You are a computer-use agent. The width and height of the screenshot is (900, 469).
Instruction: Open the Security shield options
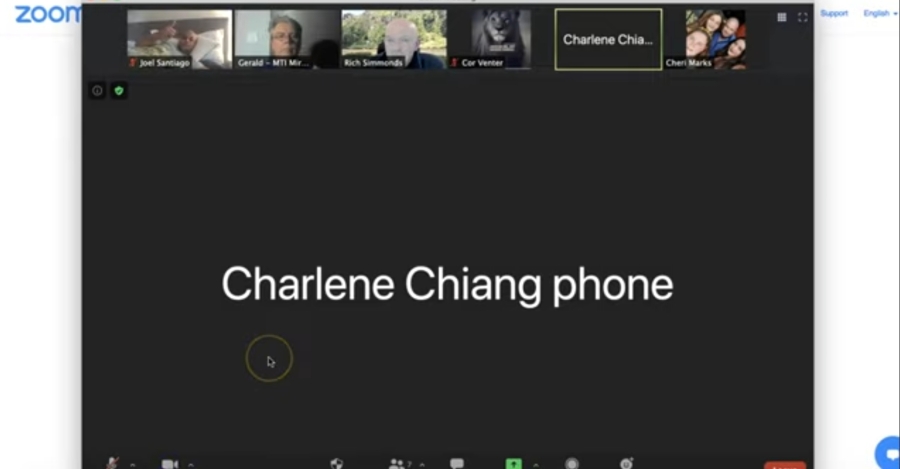pos(337,463)
